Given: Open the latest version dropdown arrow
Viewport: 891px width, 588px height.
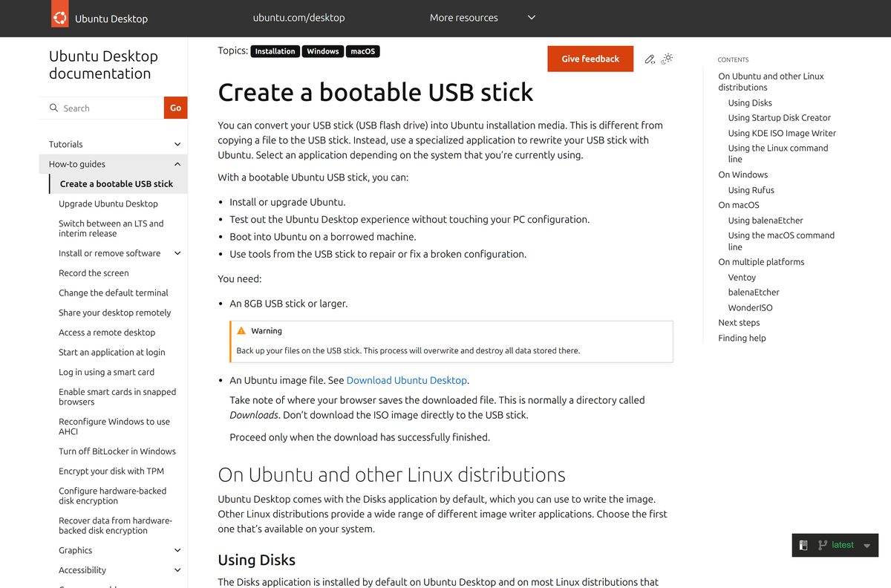Looking at the screenshot, I should (x=867, y=546).
